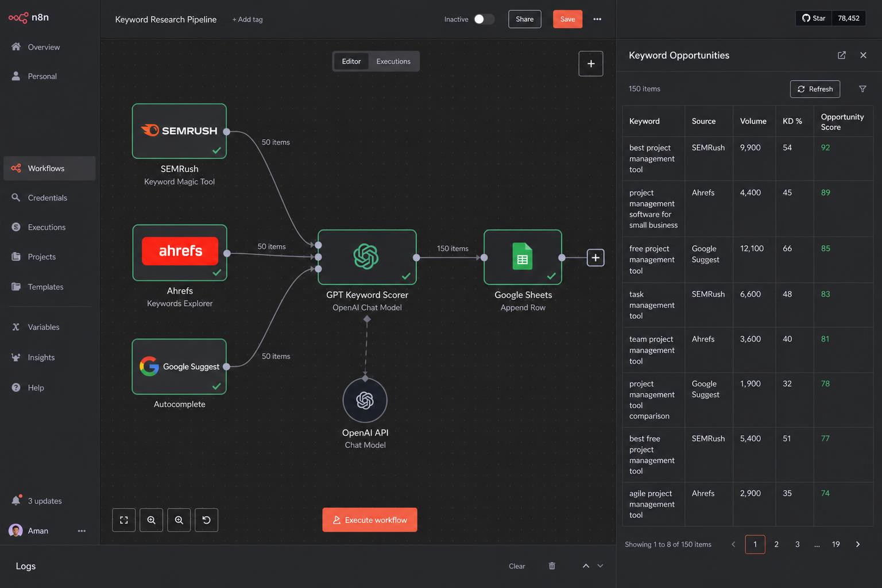This screenshot has width=882, height=588.
Task: Go to page 3 of the table
Action: tap(798, 544)
